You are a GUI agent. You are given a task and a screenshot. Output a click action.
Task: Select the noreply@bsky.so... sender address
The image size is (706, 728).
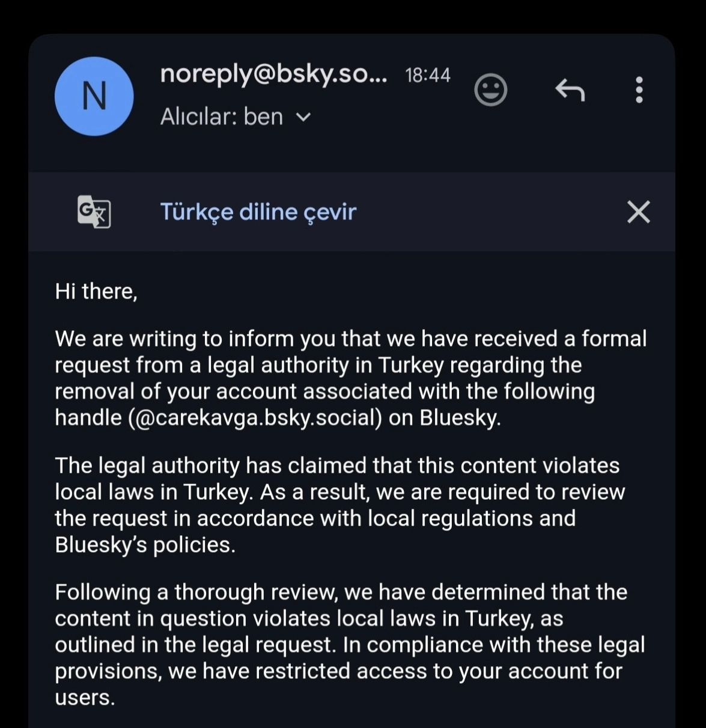(x=273, y=74)
